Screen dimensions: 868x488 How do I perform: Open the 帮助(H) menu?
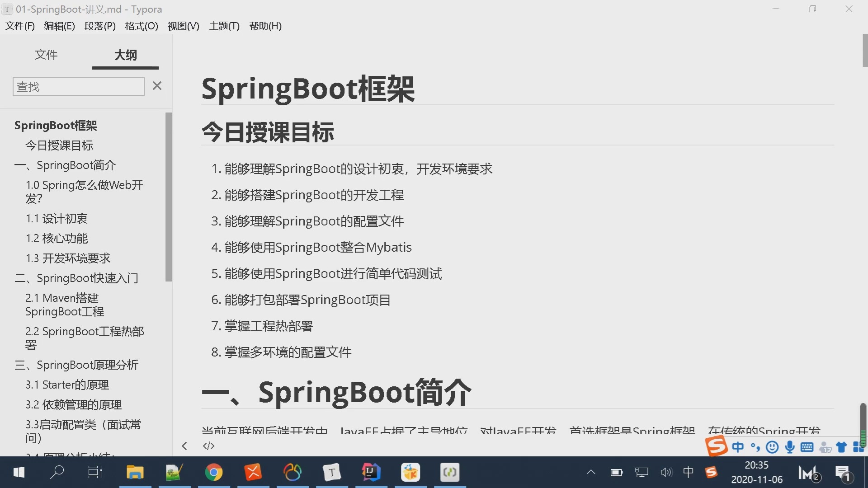coord(265,26)
